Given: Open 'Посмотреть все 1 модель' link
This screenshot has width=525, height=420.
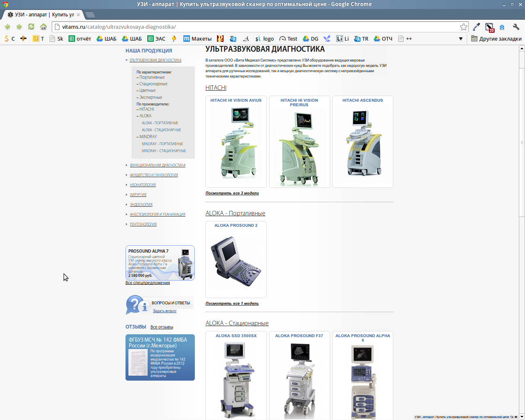Looking at the screenshot, I should [232, 304].
